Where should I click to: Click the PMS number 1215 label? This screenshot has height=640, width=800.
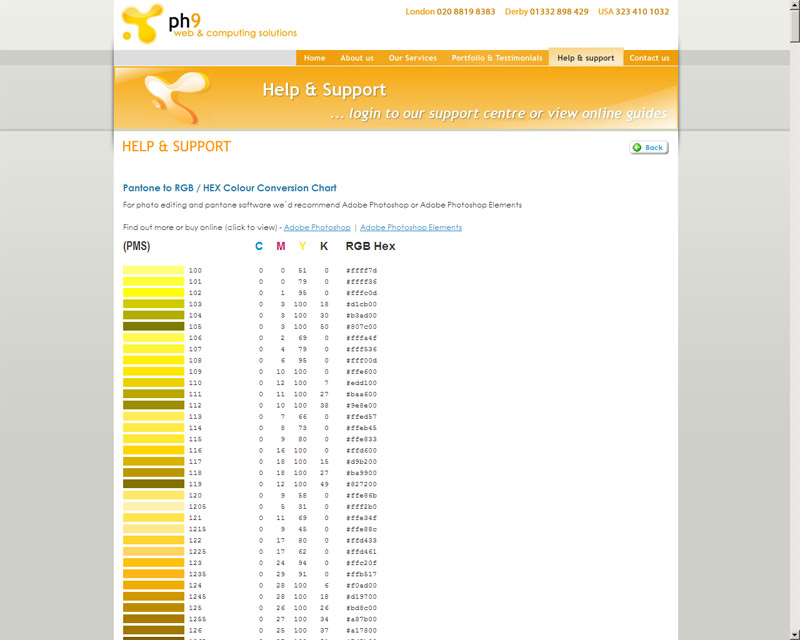pos(197,529)
